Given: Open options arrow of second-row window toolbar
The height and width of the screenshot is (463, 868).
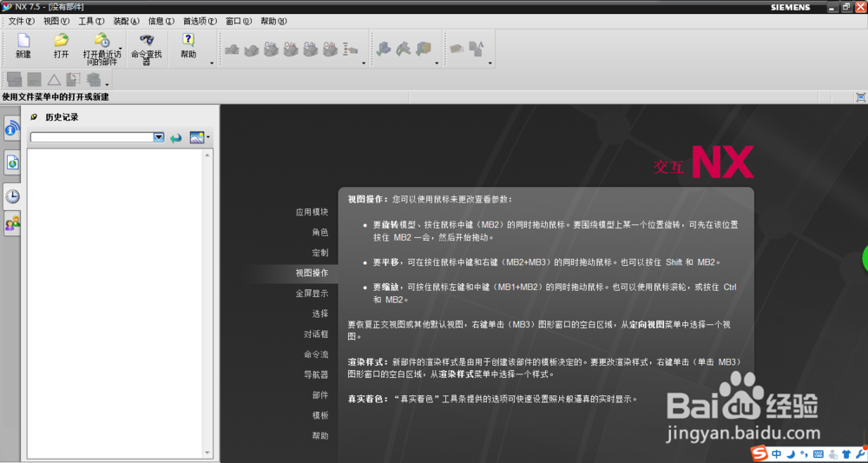Looking at the screenshot, I should tap(107, 85).
